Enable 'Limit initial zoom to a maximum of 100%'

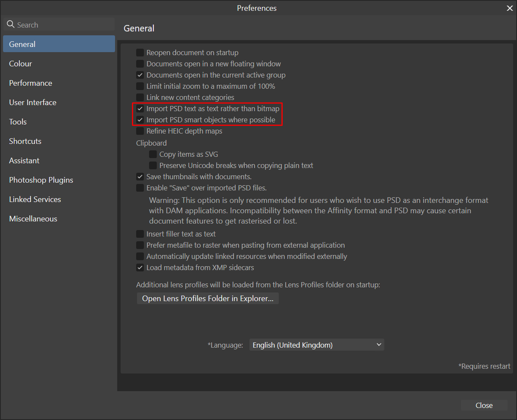point(140,86)
